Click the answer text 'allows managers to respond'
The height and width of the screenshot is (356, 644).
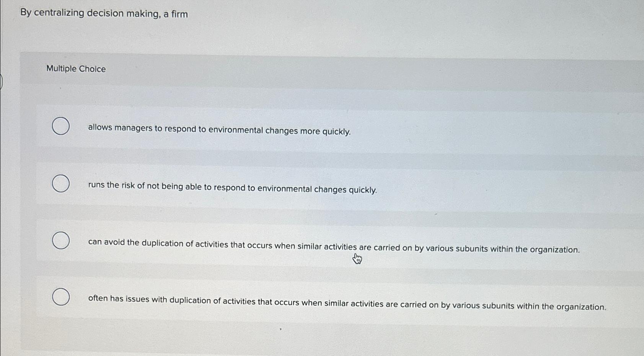218,131
